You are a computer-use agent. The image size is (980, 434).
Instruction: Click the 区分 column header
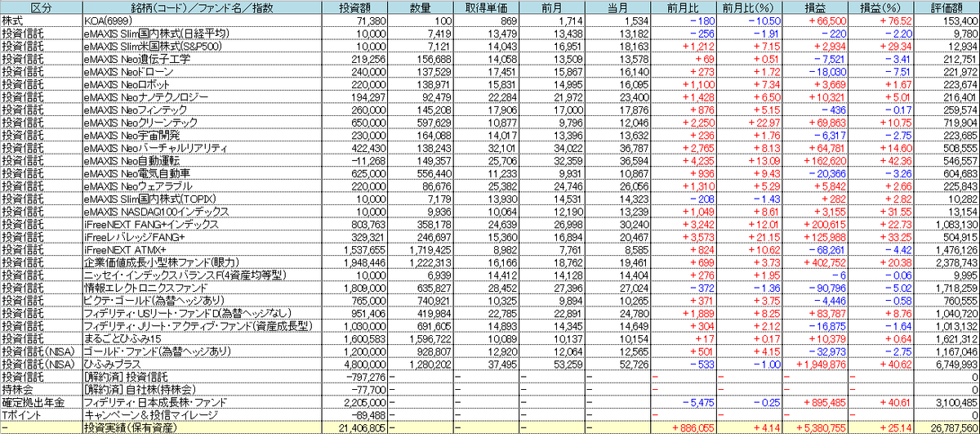pyautogui.click(x=40, y=7)
